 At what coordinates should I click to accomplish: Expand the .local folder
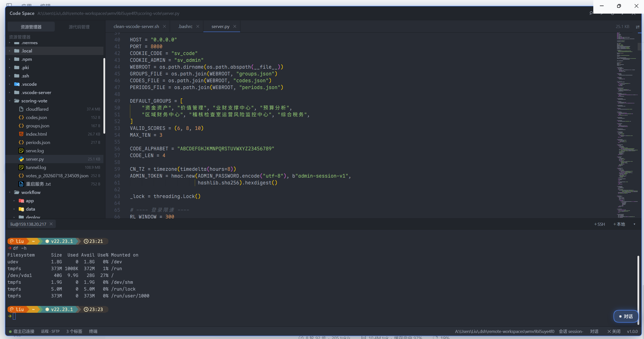[x=10, y=51]
